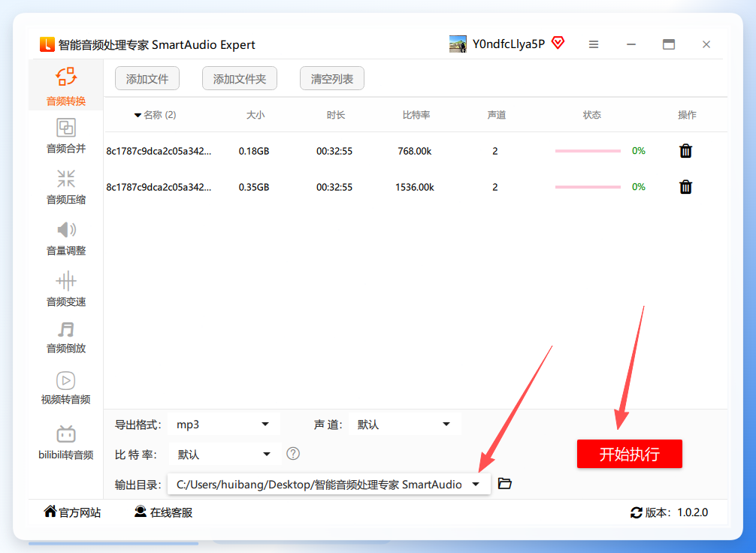Select the file row sized 0.18GB
Viewport: 756px width, 553px height.
416,151
